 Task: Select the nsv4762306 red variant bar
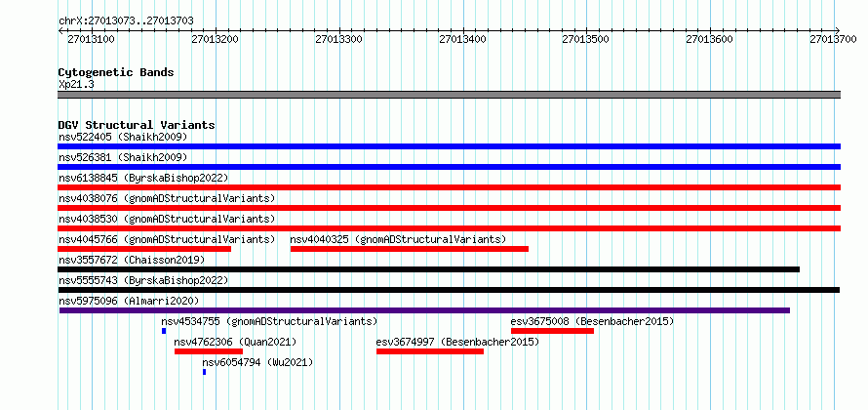coord(209,351)
